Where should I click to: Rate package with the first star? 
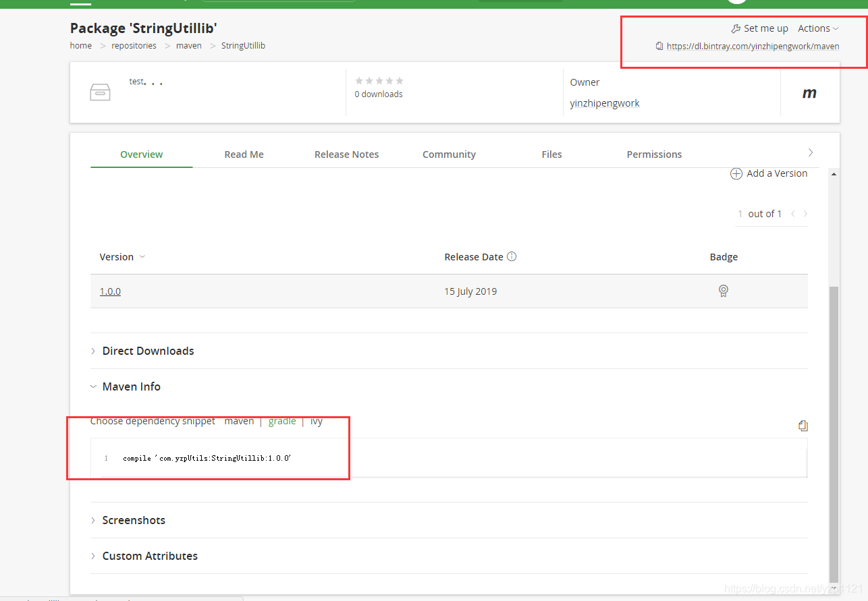pyautogui.click(x=359, y=81)
